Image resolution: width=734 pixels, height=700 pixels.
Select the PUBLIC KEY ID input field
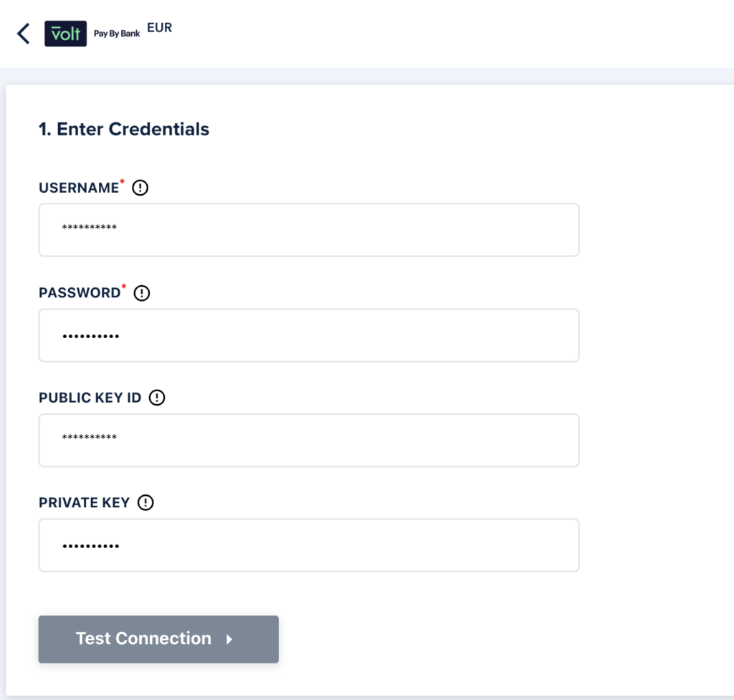(x=308, y=440)
